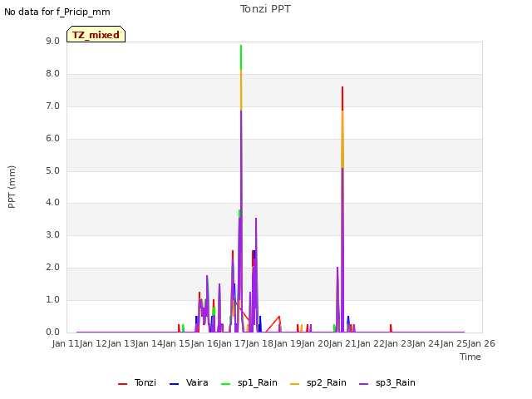
Task: Toggle the sp3_Rain legend label
Action: click(396, 382)
